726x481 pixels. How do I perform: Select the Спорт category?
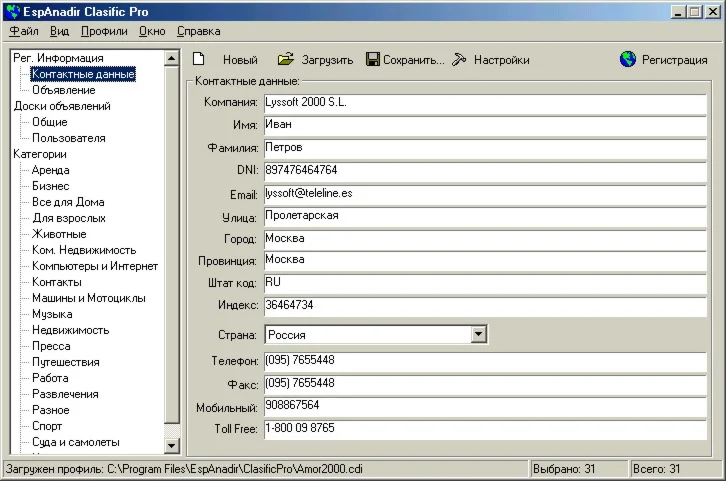(x=47, y=426)
